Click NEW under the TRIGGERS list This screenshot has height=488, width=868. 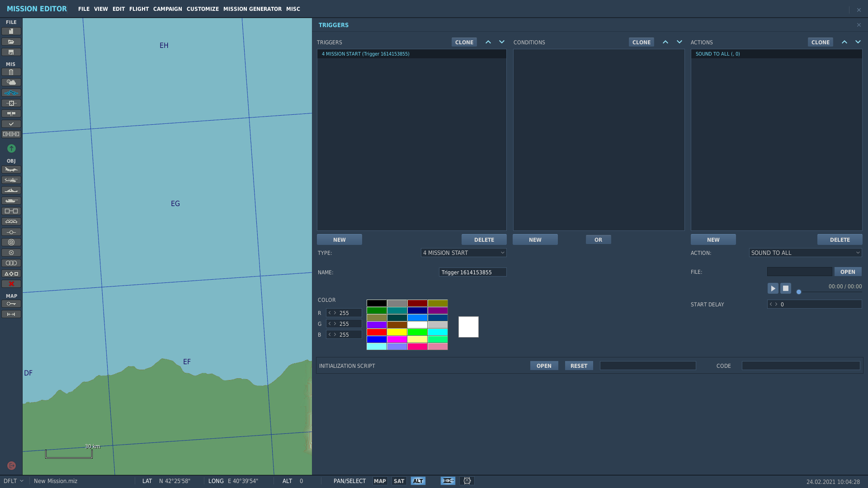click(340, 239)
